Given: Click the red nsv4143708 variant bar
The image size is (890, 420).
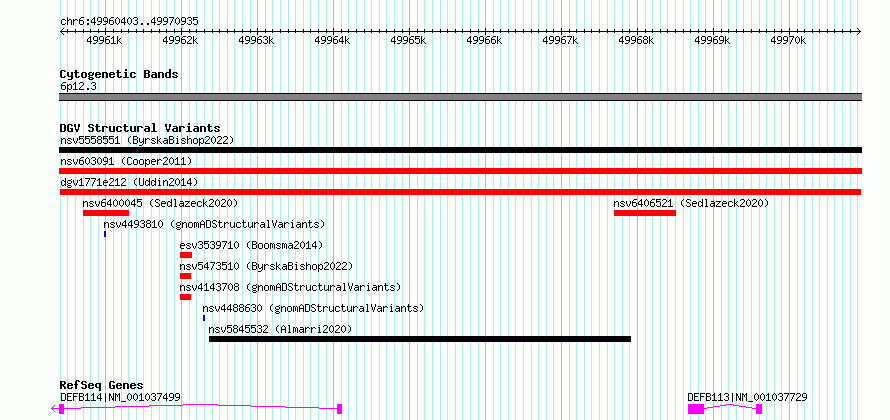Looking at the screenshot, I should click(x=185, y=297).
